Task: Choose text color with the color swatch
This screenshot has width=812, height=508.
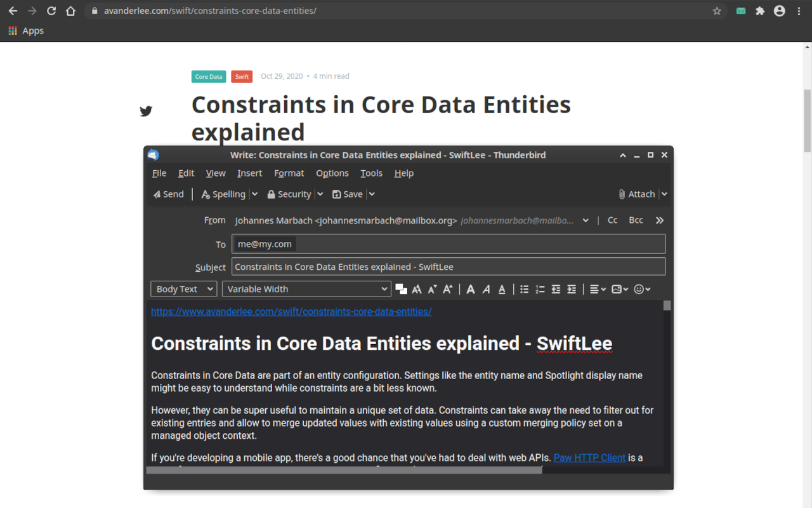Action: click(x=401, y=289)
